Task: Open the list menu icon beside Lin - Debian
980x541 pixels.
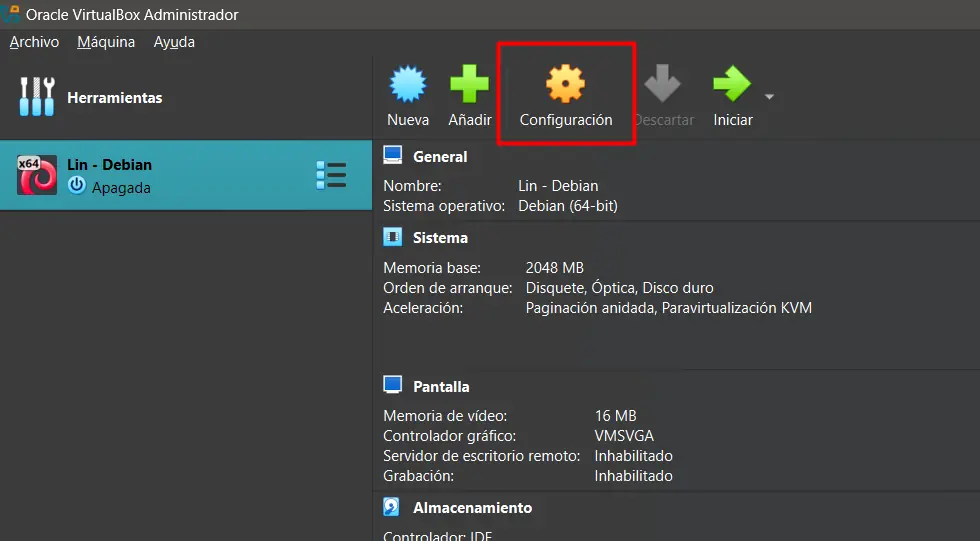Action: tap(330, 175)
